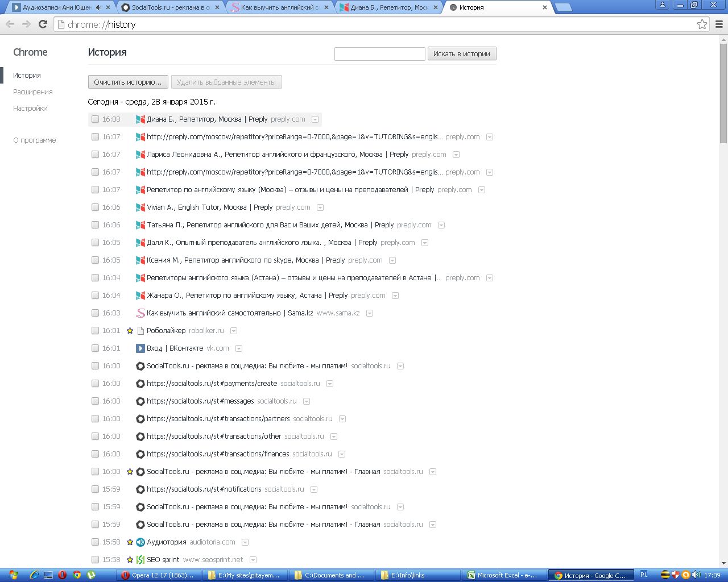The height and width of the screenshot is (582, 728).
Task: Open socialtools.ru/st#messages history link
Action: [200, 401]
